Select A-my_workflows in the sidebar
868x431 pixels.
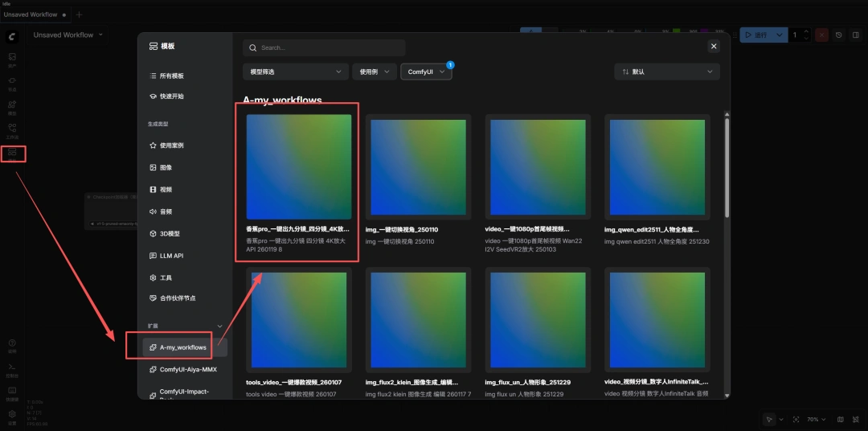tap(182, 347)
